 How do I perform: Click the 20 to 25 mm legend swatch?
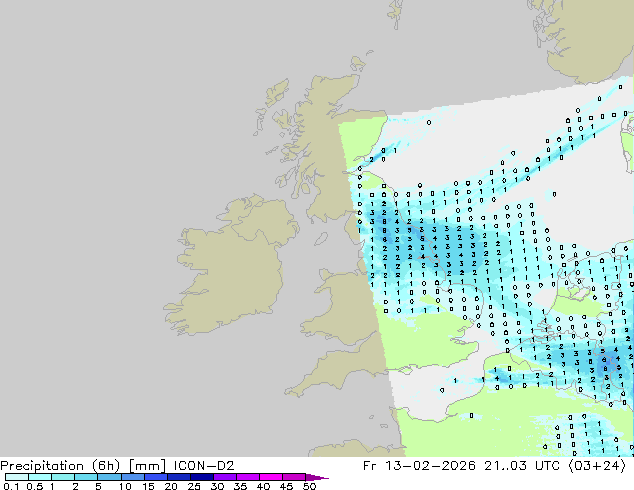178,477
